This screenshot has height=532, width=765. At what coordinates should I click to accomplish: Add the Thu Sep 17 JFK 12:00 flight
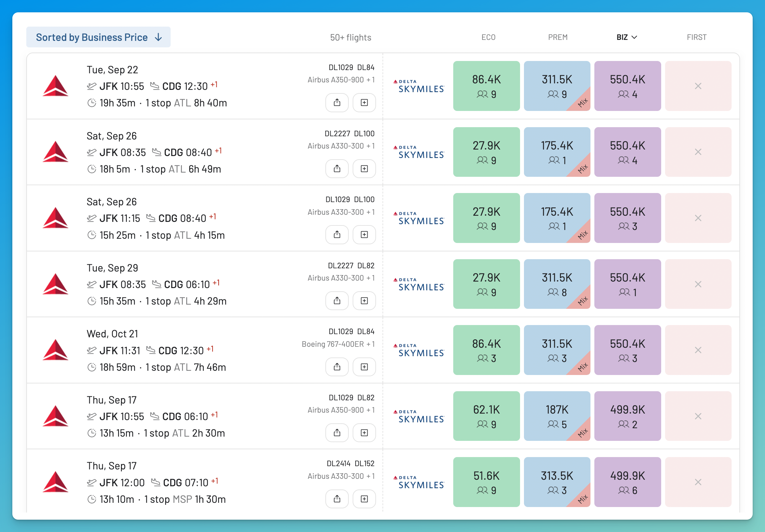364,499
